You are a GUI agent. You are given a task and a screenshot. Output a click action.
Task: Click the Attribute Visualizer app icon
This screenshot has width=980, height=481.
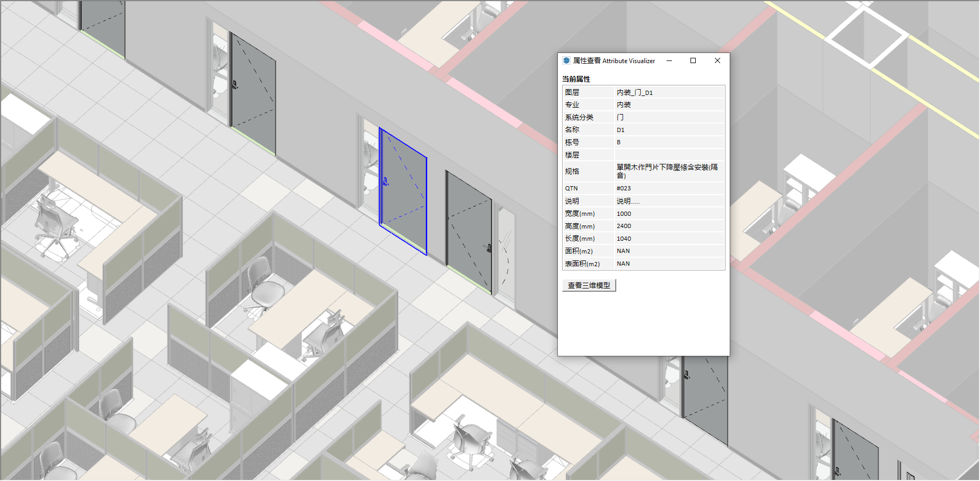566,61
